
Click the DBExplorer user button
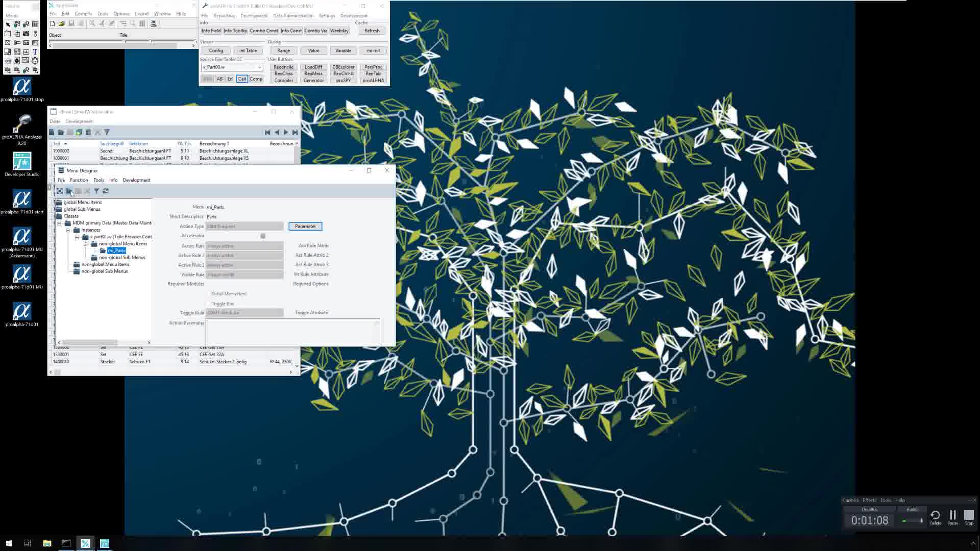343,67
